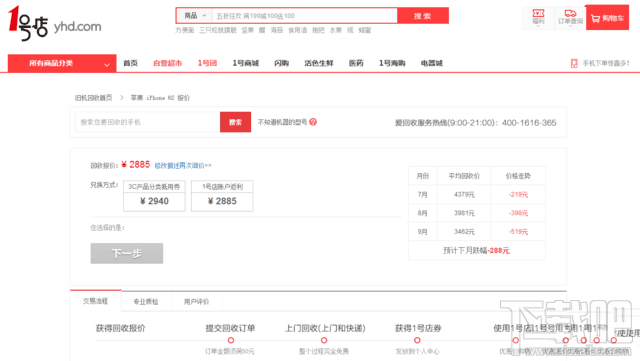Open the 1号商城 nav item
The height and width of the screenshot is (361, 640).
246,63
